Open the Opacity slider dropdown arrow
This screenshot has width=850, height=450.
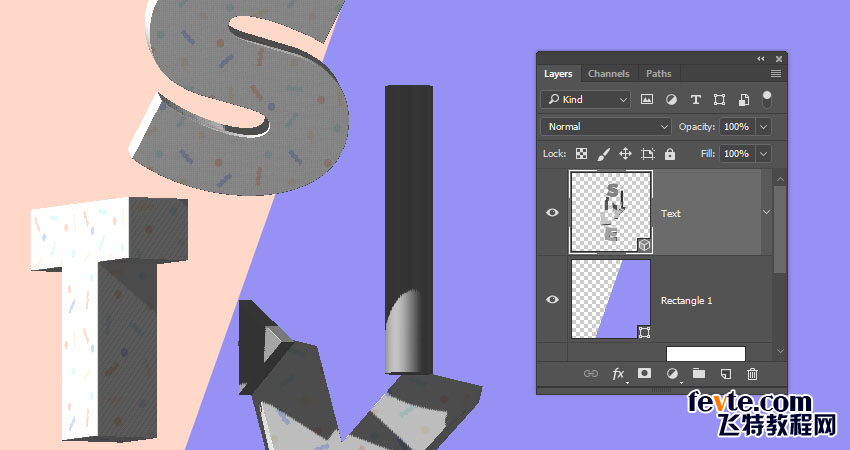pos(763,127)
